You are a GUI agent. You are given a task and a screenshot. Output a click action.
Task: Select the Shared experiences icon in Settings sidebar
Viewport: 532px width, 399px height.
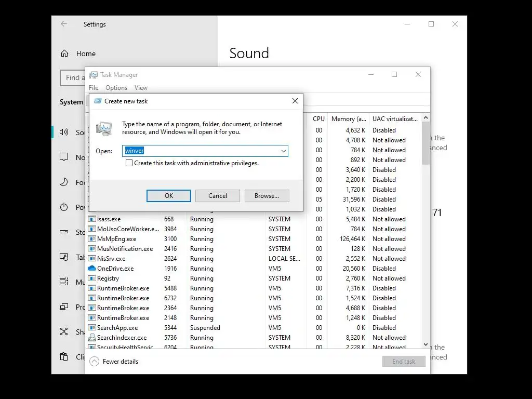pyautogui.click(x=64, y=331)
